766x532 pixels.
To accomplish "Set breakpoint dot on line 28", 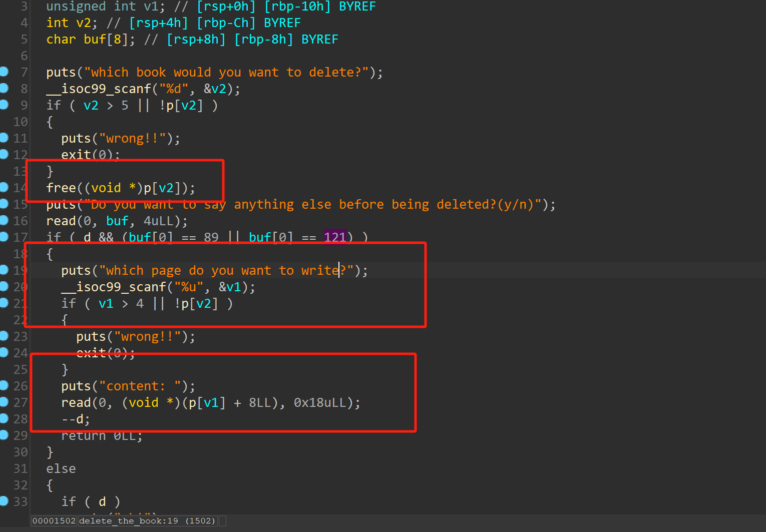I will click(x=4, y=418).
